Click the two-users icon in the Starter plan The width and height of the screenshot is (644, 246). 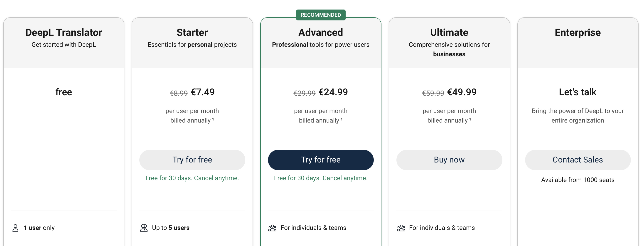pos(144,228)
